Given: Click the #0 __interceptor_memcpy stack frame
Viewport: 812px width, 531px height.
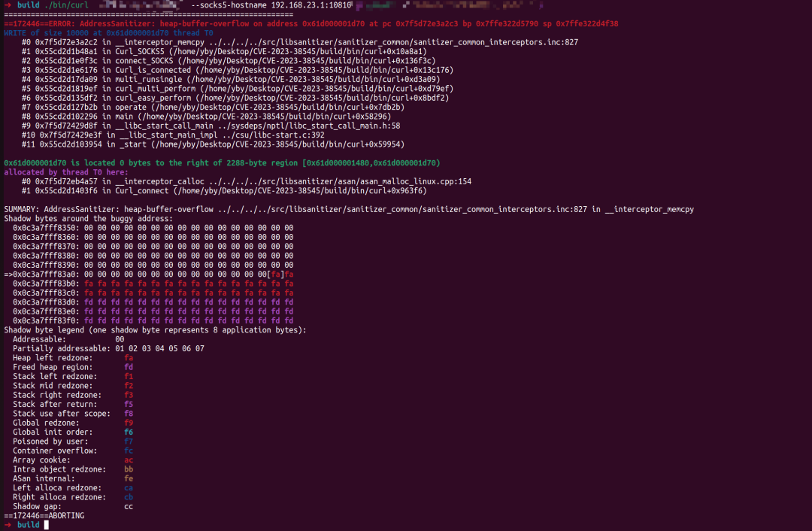Looking at the screenshot, I should pyautogui.click(x=300, y=42).
